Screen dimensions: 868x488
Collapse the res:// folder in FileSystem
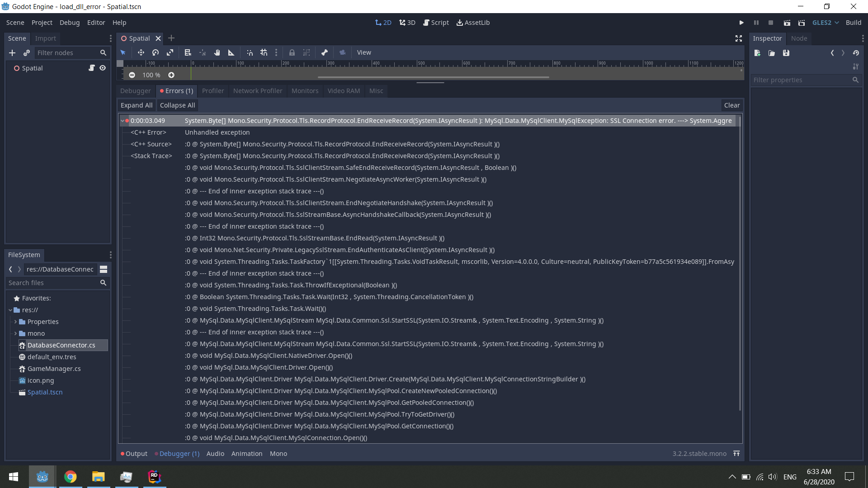click(10, 310)
